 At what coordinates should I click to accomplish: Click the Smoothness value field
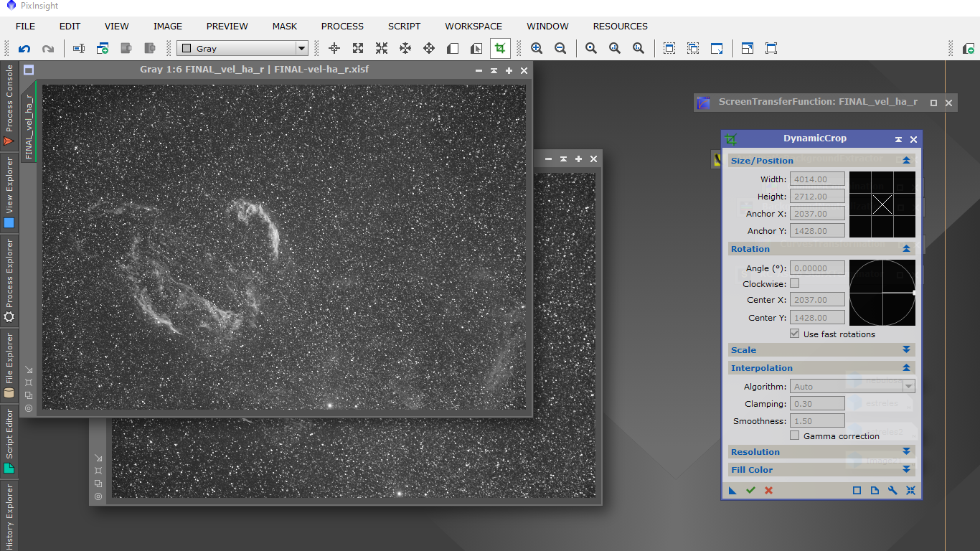(817, 421)
